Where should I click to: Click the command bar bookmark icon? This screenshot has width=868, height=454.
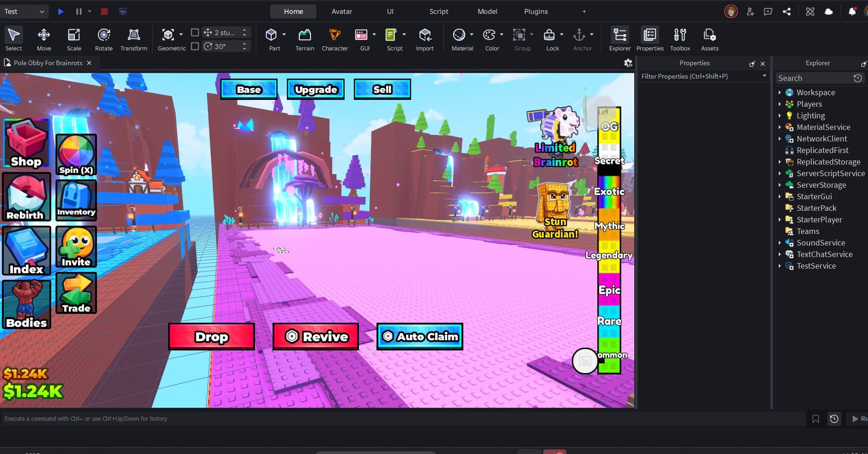click(x=816, y=419)
